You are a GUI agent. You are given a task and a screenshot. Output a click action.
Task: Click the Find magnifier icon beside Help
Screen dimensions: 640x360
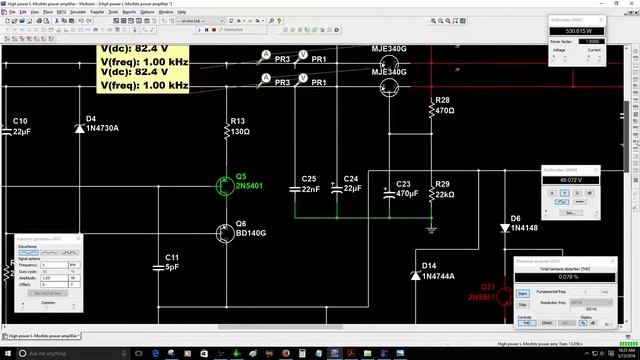click(x=271, y=21)
